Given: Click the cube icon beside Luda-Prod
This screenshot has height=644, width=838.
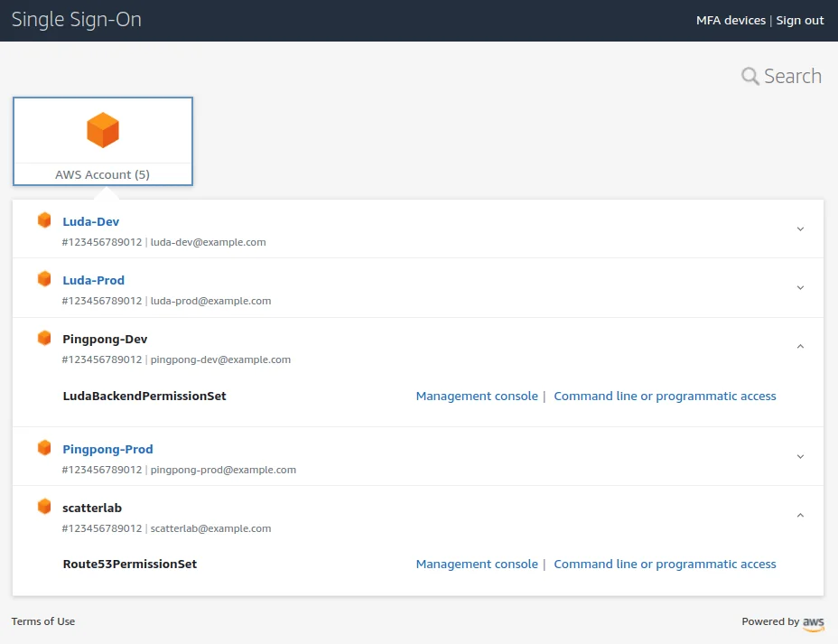Looking at the screenshot, I should (x=44, y=279).
